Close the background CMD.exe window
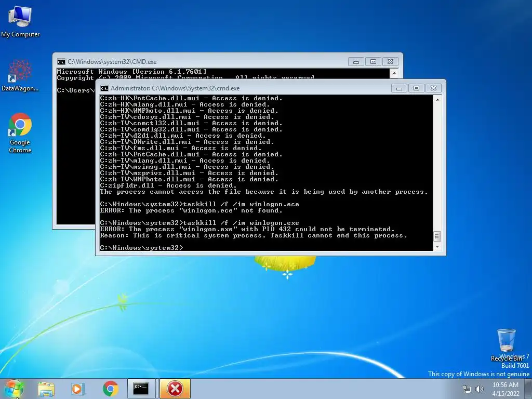 pyautogui.click(x=390, y=62)
